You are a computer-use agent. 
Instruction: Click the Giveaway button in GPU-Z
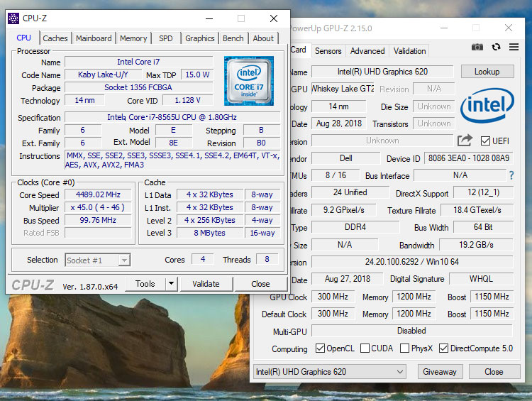tap(439, 372)
